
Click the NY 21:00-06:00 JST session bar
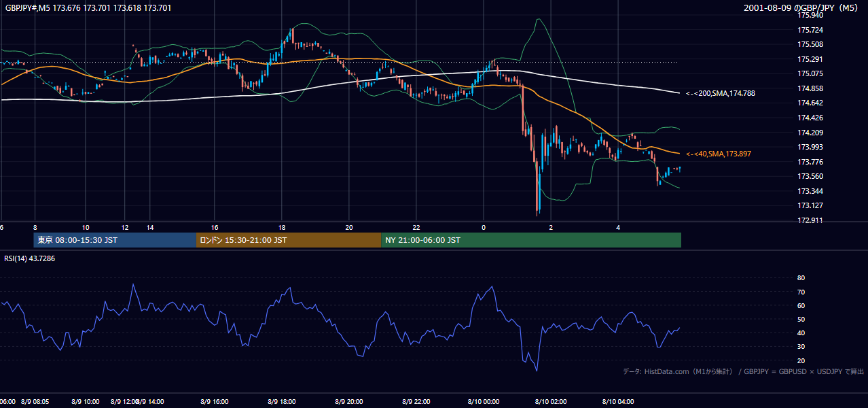pyautogui.click(x=531, y=240)
